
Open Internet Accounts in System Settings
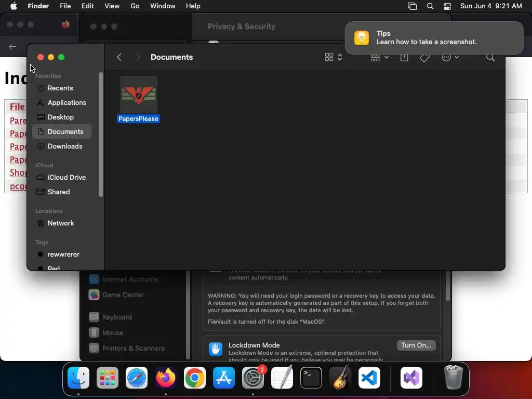123,279
